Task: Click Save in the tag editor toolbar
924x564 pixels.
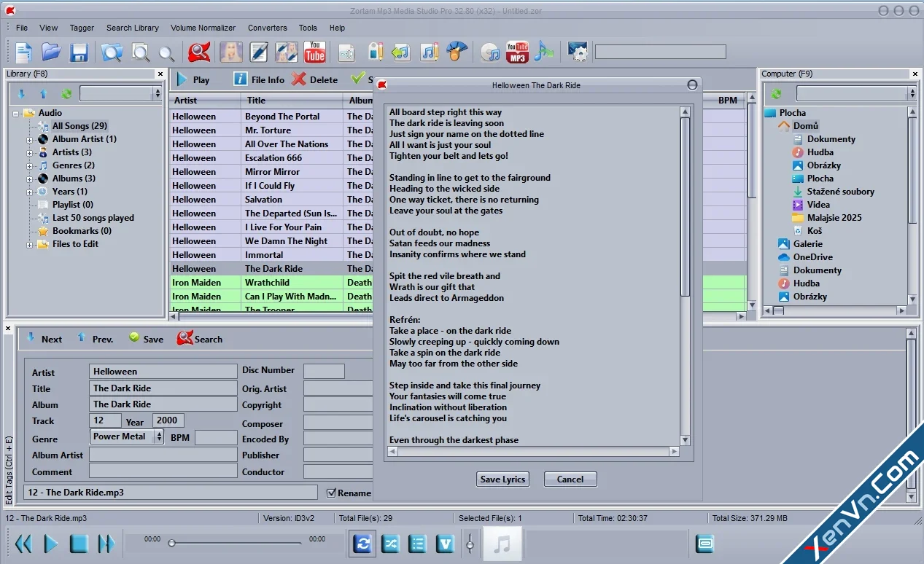Action: (146, 339)
